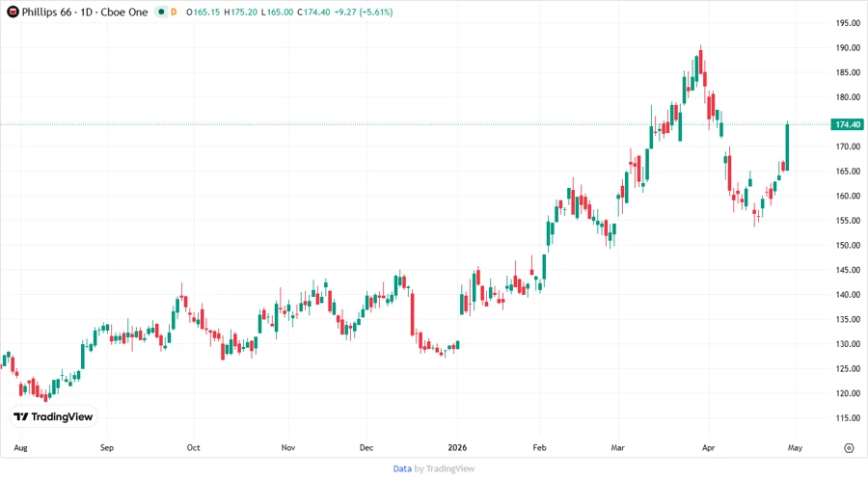Click the Oct label on time axis
This screenshot has height=480, width=868.
click(x=193, y=447)
